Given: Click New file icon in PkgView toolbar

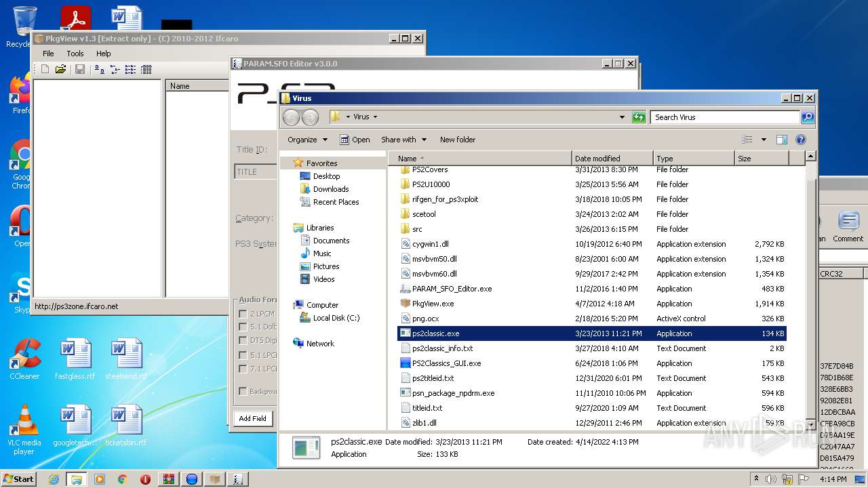Looking at the screenshot, I should 45,69.
